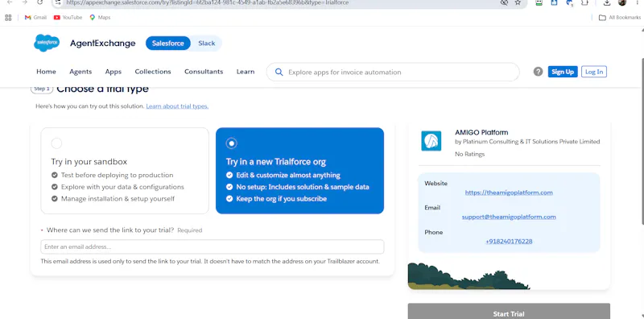Screen dimensions: 644x319
Task: Open the Chrome apps grid icon
Action: click(x=8, y=18)
